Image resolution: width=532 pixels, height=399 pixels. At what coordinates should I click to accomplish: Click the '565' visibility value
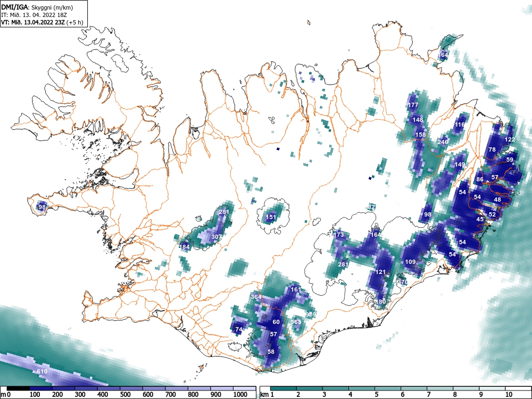296,322
